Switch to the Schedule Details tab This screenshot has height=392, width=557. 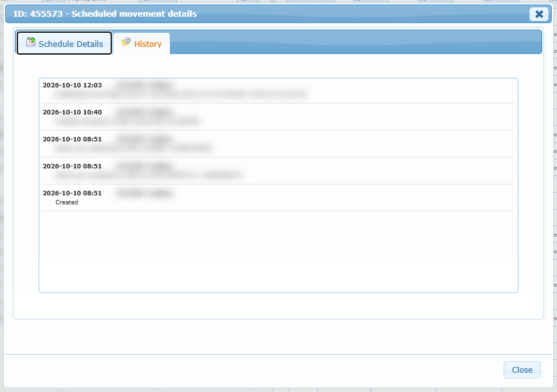pyautogui.click(x=64, y=43)
